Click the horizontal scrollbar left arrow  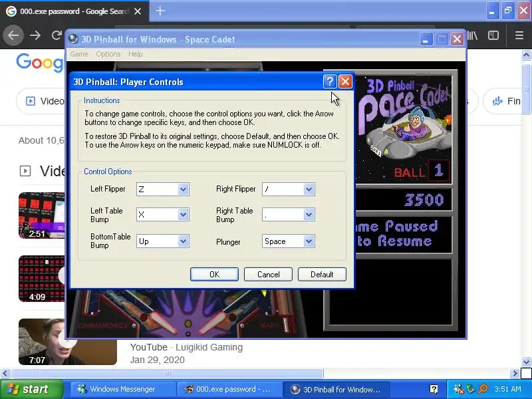pos(5,374)
